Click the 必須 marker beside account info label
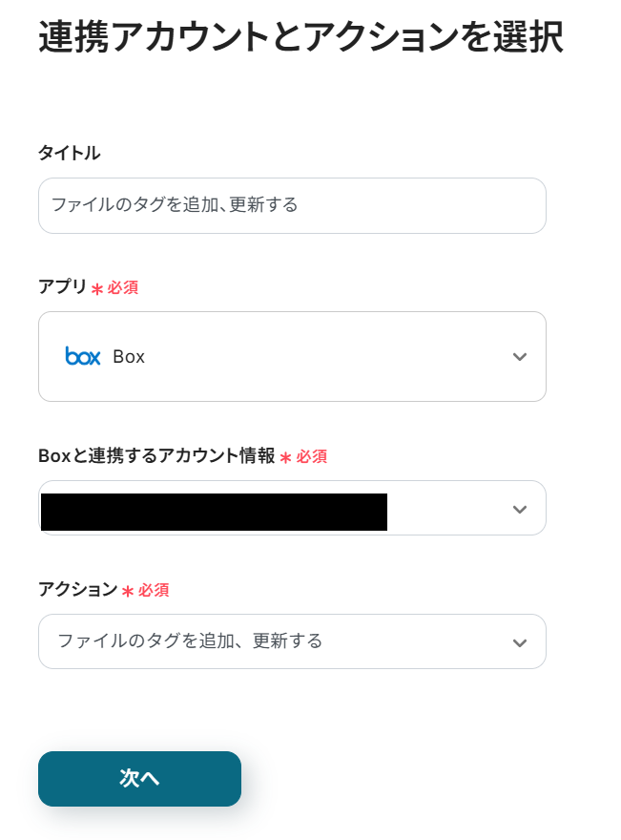 click(312, 457)
